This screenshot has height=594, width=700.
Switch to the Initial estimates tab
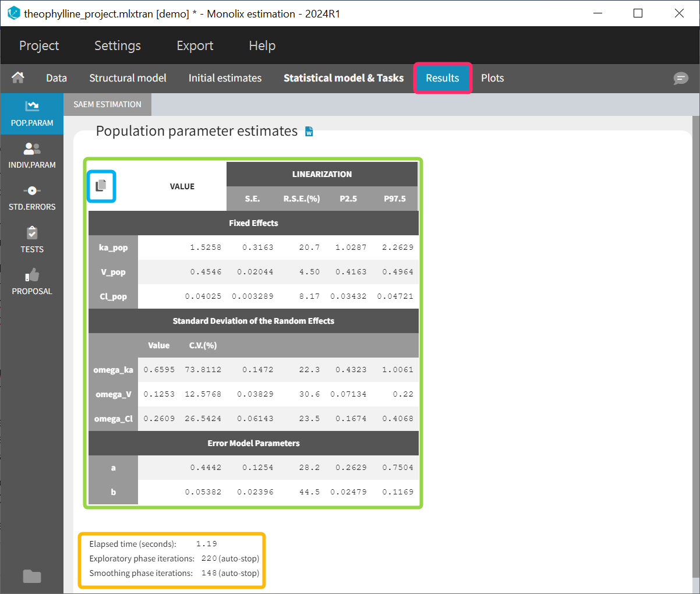click(225, 78)
